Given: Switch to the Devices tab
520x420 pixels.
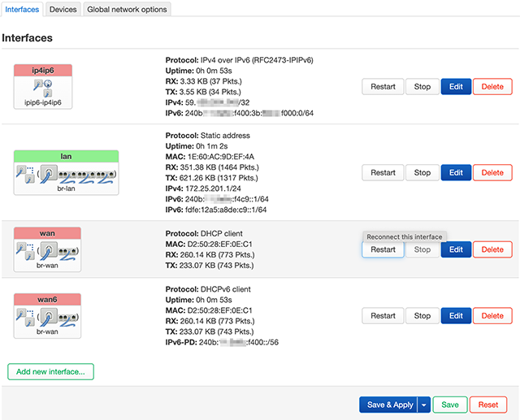Looking at the screenshot, I should [63, 10].
